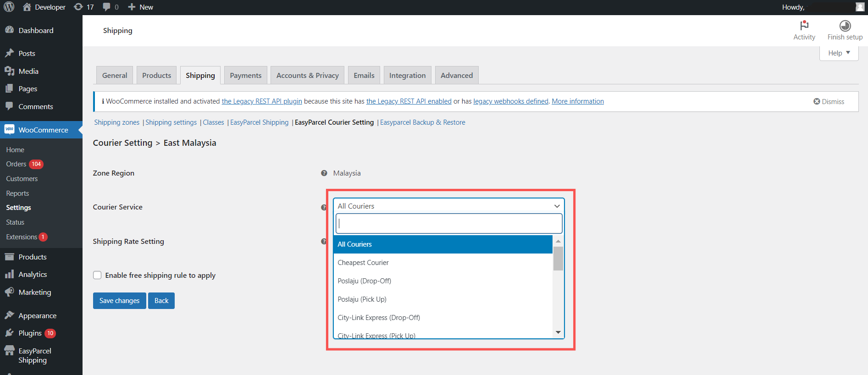Click the WordPress logo icon
Viewport: 868px width, 375px height.
pyautogui.click(x=9, y=7)
